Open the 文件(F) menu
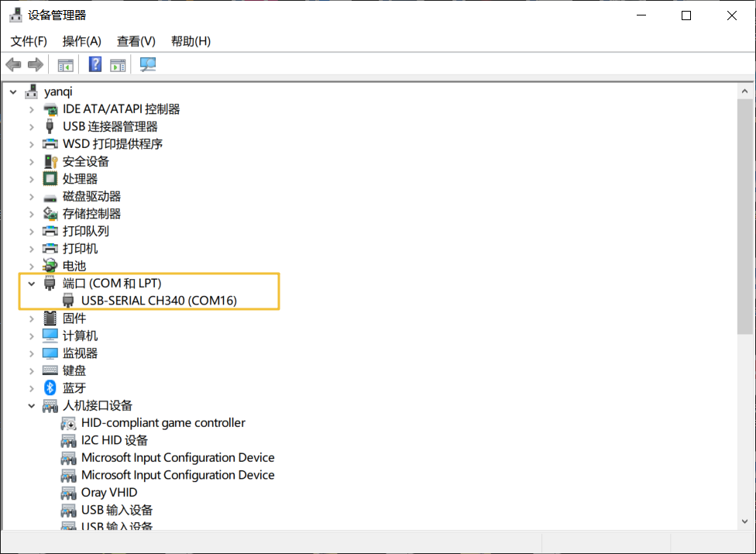This screenshot has width=756, height=554. pyautogui.click(x=29, y=41)
